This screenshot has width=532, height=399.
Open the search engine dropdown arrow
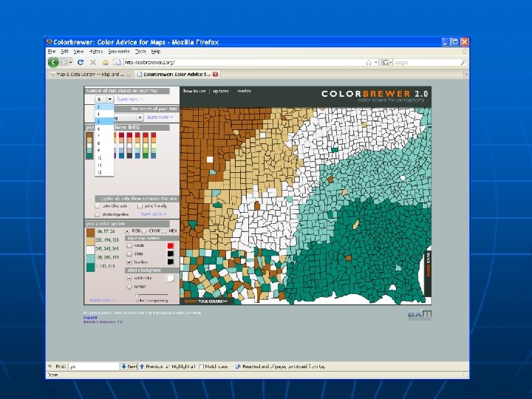point(391,62)
